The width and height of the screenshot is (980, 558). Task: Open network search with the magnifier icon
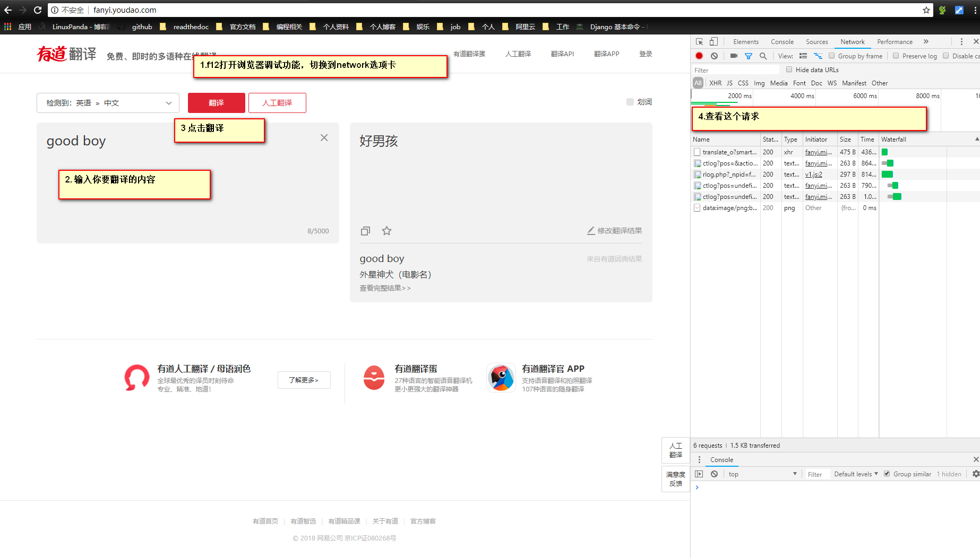point(763,56)
